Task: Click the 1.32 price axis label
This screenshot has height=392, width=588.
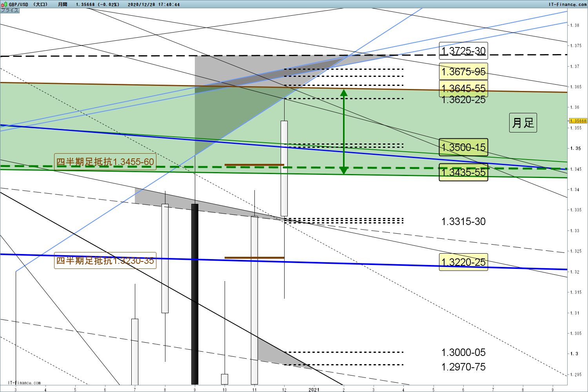Action: 575,272
